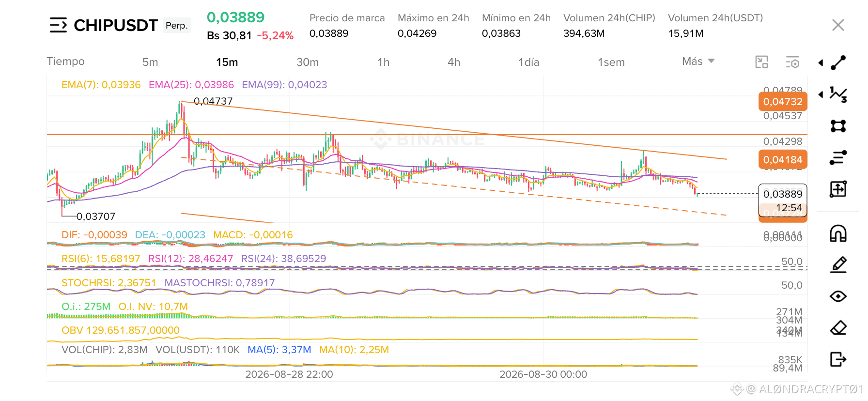Select the DIF value in MACD panel
This screenshot has height=401, width=868.
[x=94, y=235]
